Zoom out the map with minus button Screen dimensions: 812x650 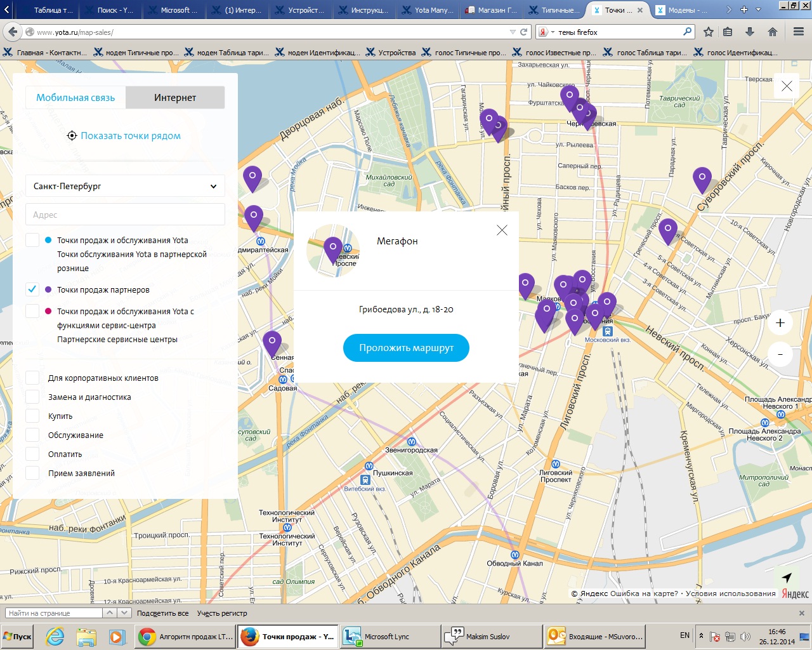coord(780,354)
